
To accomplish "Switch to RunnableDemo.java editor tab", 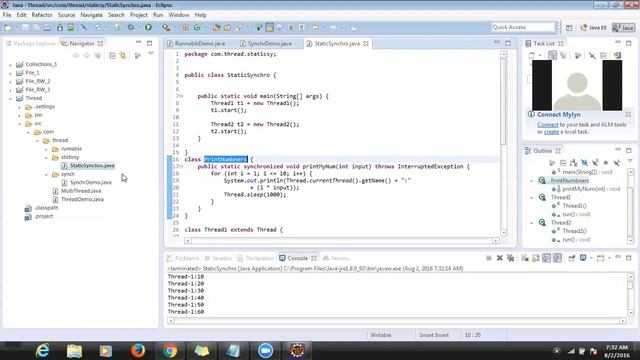I will 196,43.
